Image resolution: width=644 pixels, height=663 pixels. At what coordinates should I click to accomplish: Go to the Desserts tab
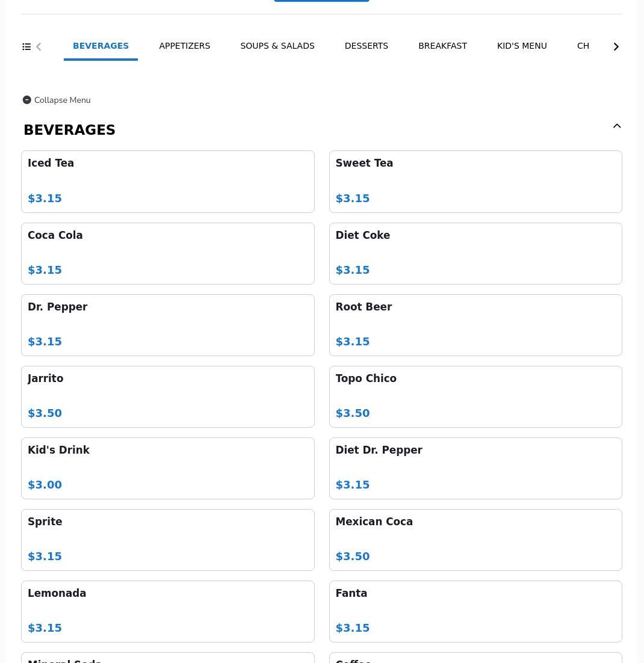coord(367,46)
